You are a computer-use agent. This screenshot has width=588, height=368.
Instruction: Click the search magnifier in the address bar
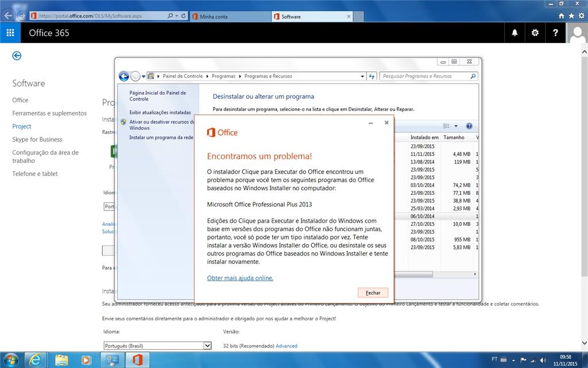(170, 16)
